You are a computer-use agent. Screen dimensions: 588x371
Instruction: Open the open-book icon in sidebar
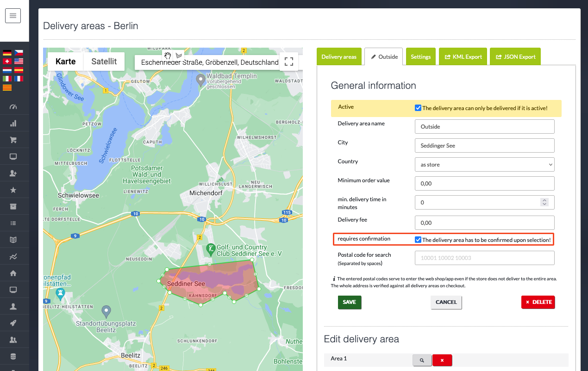coord(13,240)
